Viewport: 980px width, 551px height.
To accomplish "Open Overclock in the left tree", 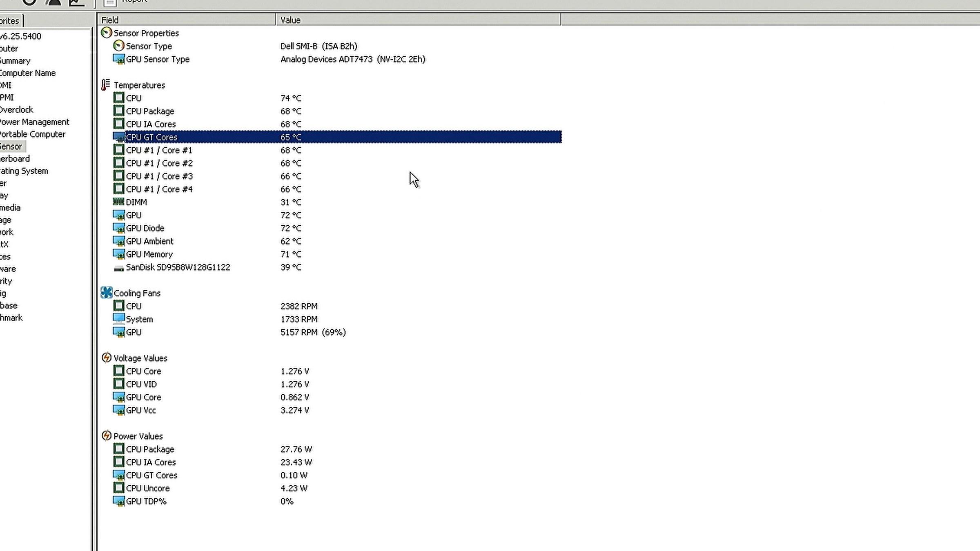I will 16,110.
